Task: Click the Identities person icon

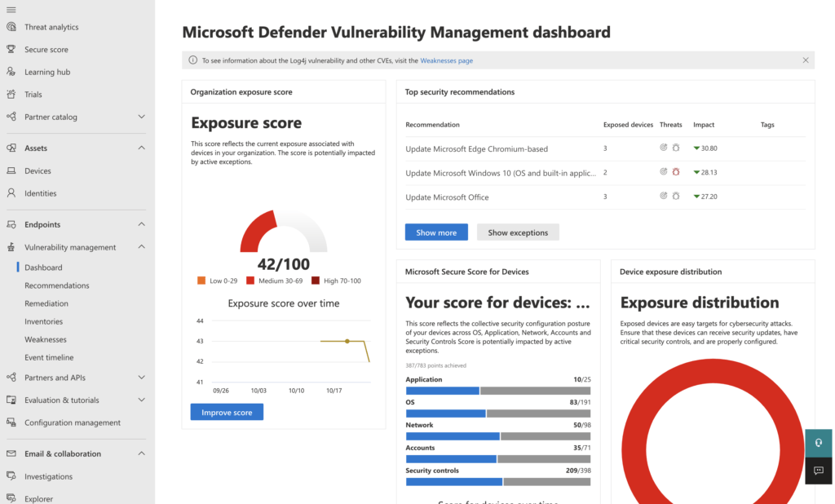Action: pos(10,193)
